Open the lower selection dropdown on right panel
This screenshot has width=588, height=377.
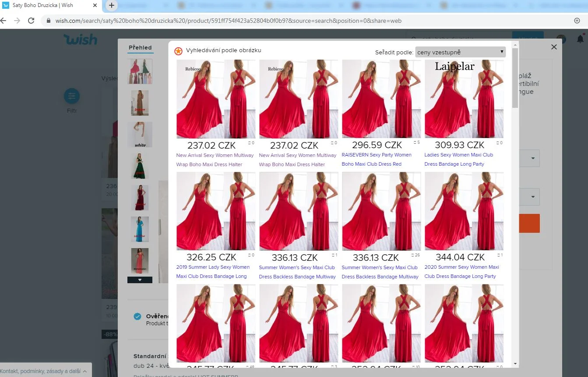[532, 197]
